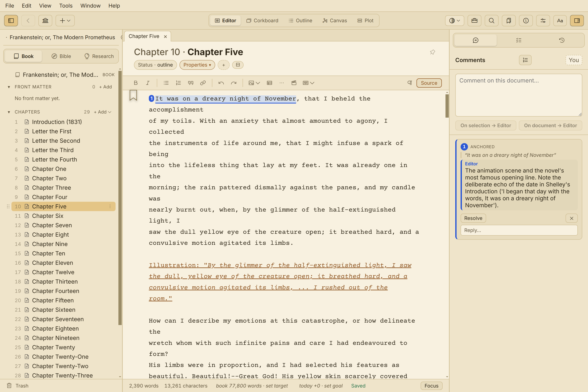Click the comments sort list icon
Image resolution: width=588 pixels, height=392 pixels.
[525, 60]
